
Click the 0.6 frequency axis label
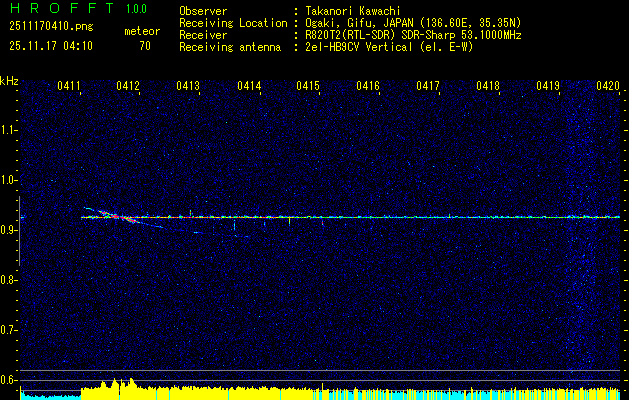[10, 379]
